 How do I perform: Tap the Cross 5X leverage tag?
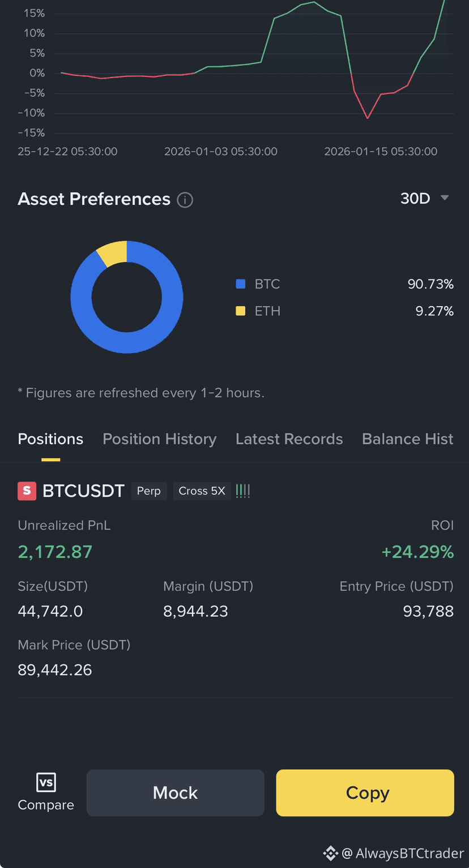[x=202, y=491]
